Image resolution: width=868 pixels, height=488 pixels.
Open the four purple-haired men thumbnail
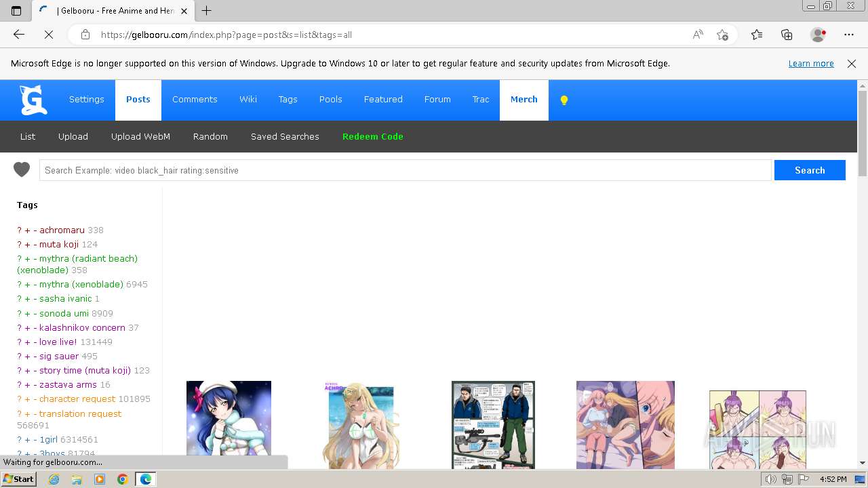[x=757, y=430]
